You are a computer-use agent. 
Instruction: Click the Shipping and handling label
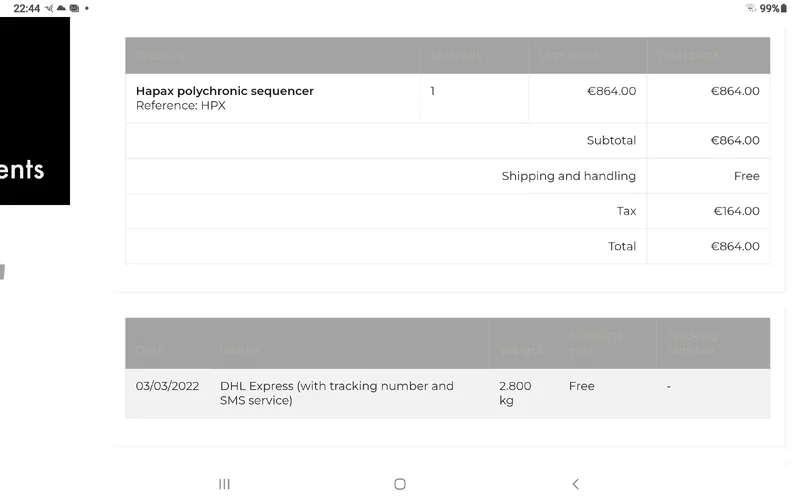[x=568, y=176]
